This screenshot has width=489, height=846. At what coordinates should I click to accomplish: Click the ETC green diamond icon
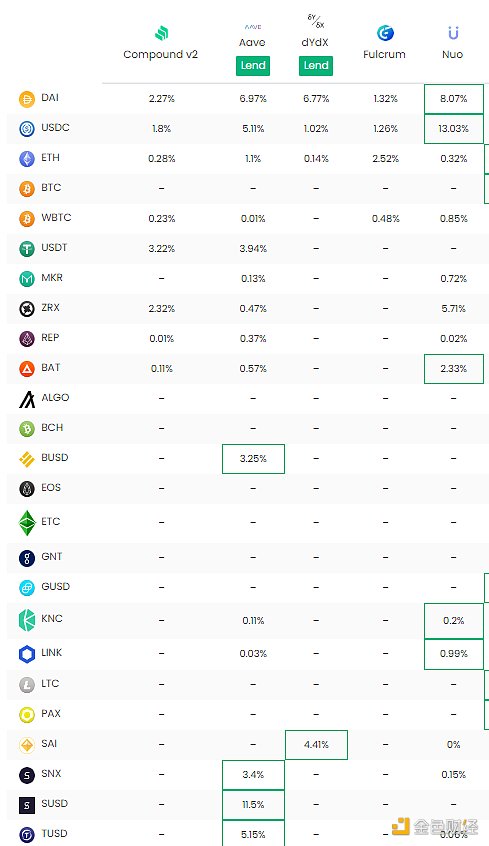(x=27, y=522)
